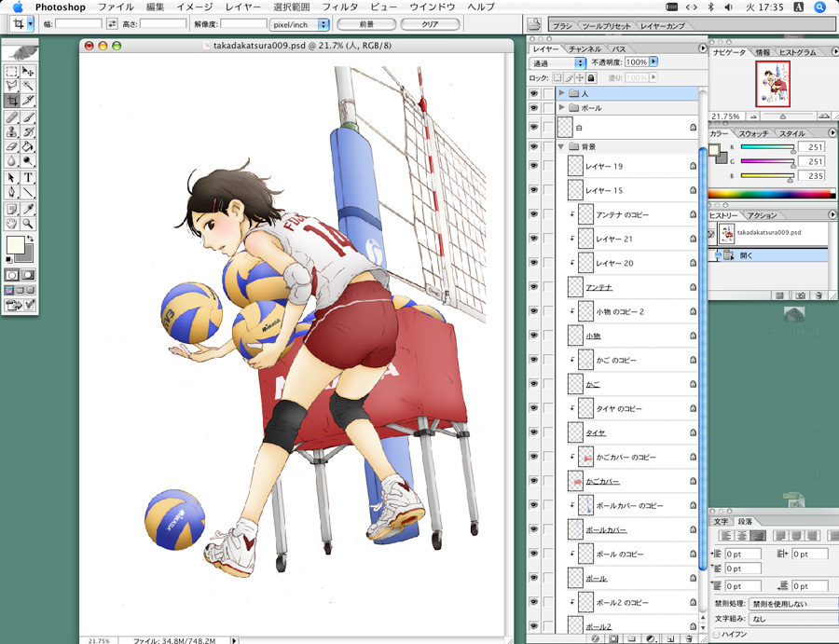Image resolution: width=839 pixels, height=644 pixels.
Task: Open the 選択範囲 menu
Action: (291, 7)
